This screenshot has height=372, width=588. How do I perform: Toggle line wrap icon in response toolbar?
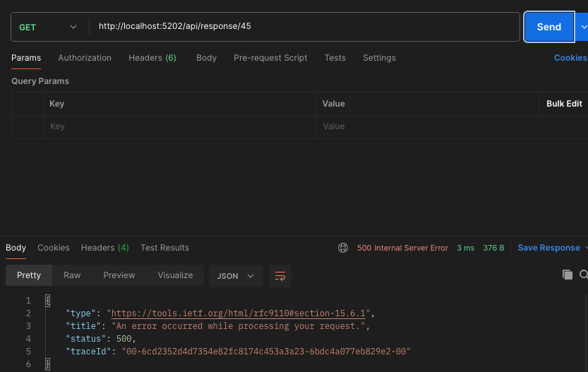(x=280, y=275)
